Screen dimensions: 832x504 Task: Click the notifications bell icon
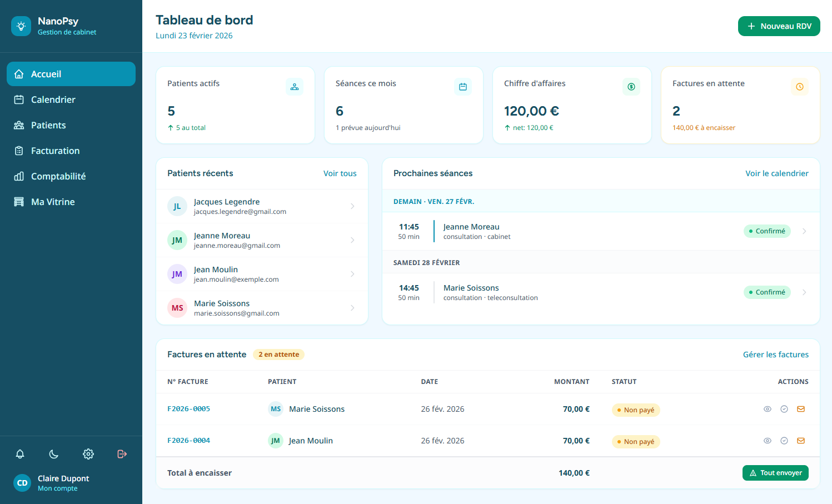coord(20,454)
